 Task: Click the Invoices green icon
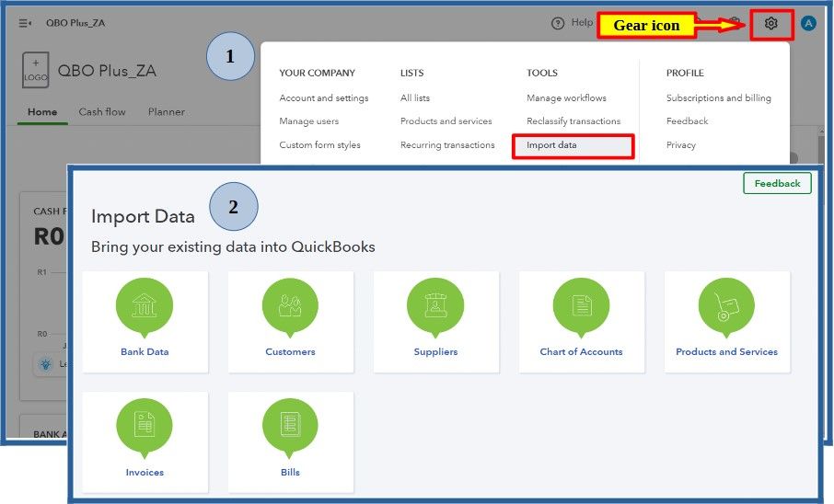(145, 428)
